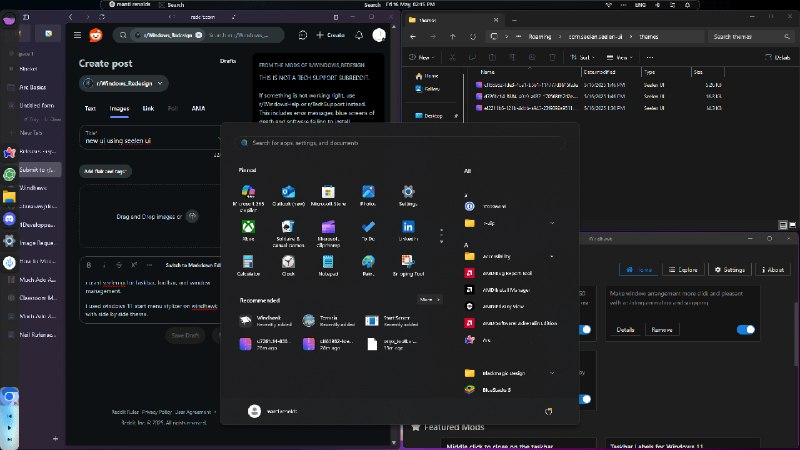The height and width of the screenshot is (450, 800).
Task: Open the see-more ellipsis in File Explorer toolbar
Action: coord(649,58)
